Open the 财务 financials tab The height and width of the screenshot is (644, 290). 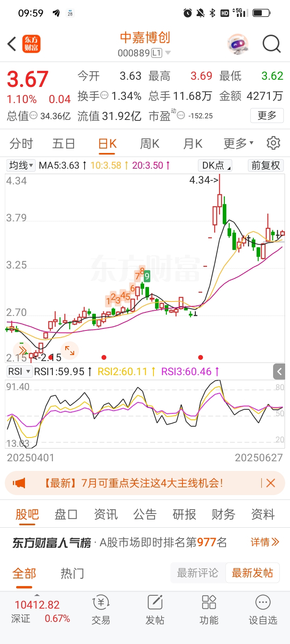coord(223,514)
